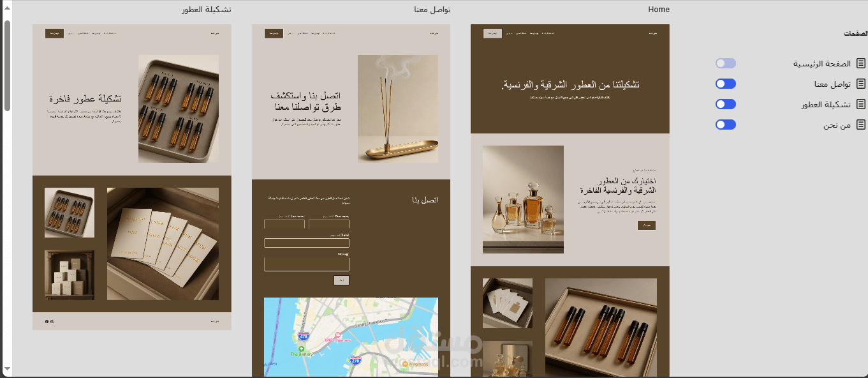Click the 278 highway shield on the map

tap(355, 361)
